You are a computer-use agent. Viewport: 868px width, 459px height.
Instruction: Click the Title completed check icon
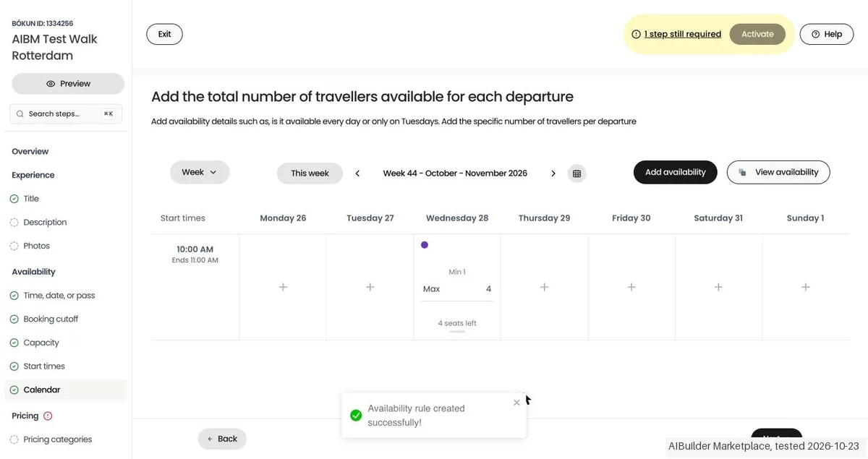[14, 199]
